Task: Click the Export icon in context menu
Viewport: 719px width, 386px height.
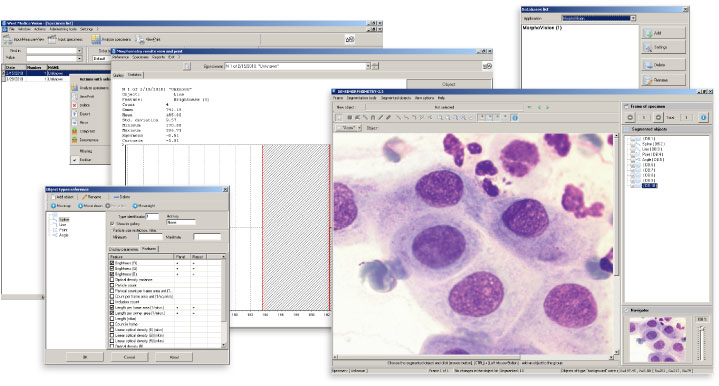Action: pos(74,114)
